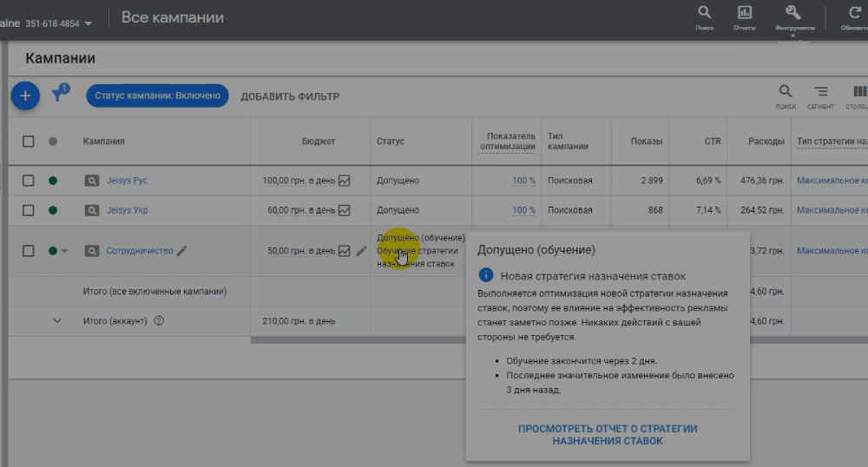868x467 pixels.
Task: Sort by the Кампания column header
Action: point(103,141)
